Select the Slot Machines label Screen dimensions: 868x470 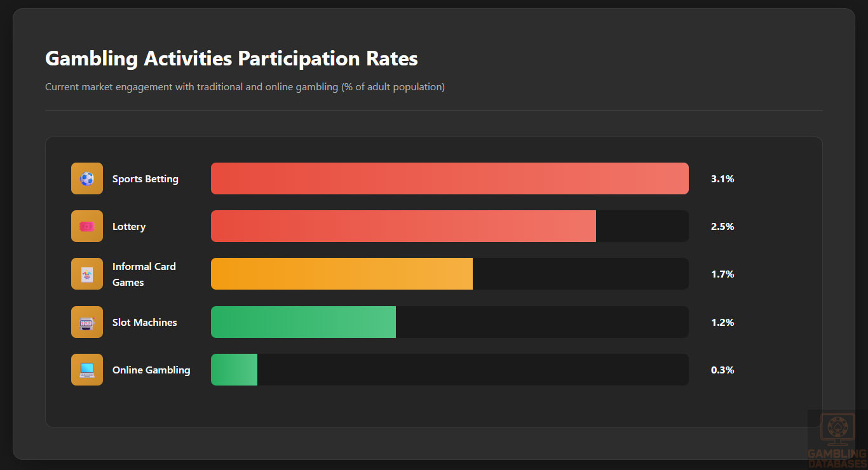(x=145, y=323)
